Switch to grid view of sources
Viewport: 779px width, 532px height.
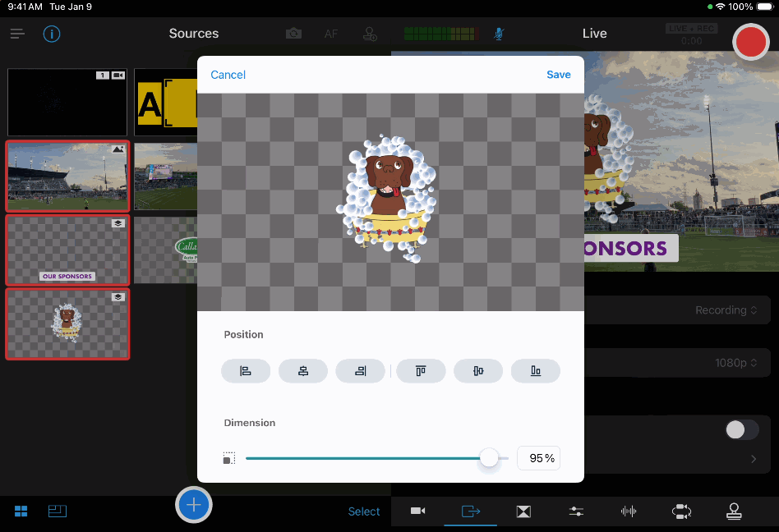21,511
